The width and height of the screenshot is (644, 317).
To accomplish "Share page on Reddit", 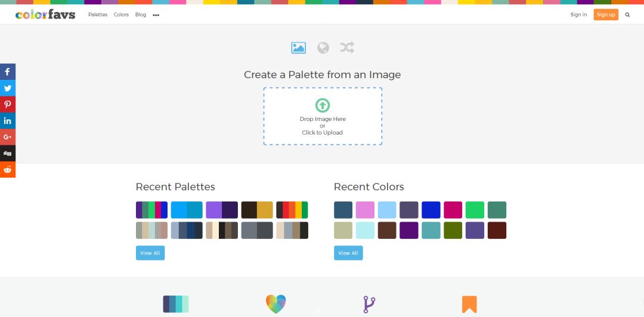I will (x=8, y=169).
